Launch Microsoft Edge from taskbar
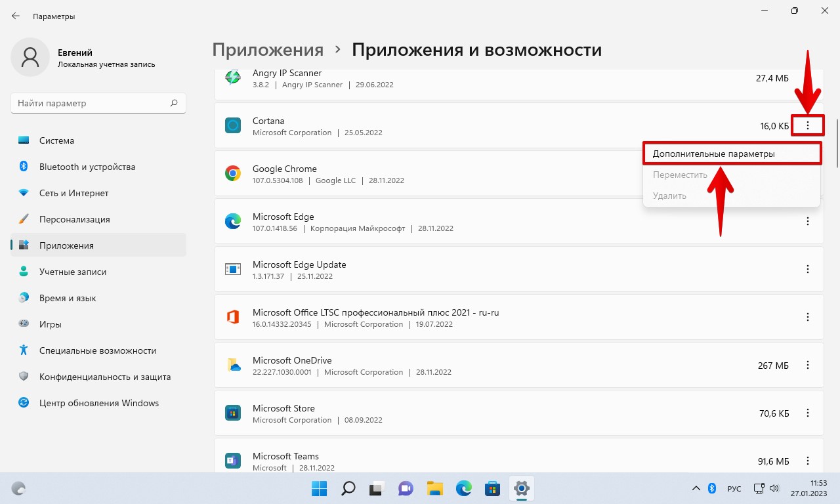This screenshot has height=504, width=840. point(464,488)
